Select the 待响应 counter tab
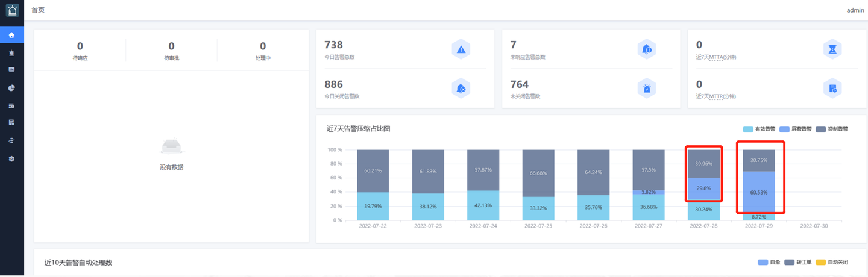868x277 pixels. click(x=80, y=51)
